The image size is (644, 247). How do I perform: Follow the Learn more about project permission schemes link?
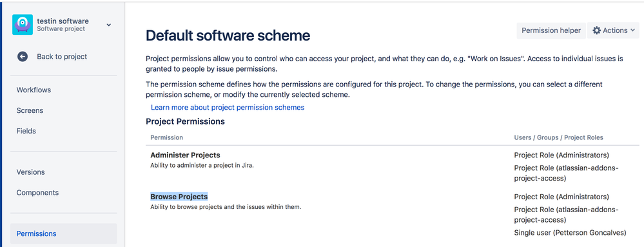228,108
